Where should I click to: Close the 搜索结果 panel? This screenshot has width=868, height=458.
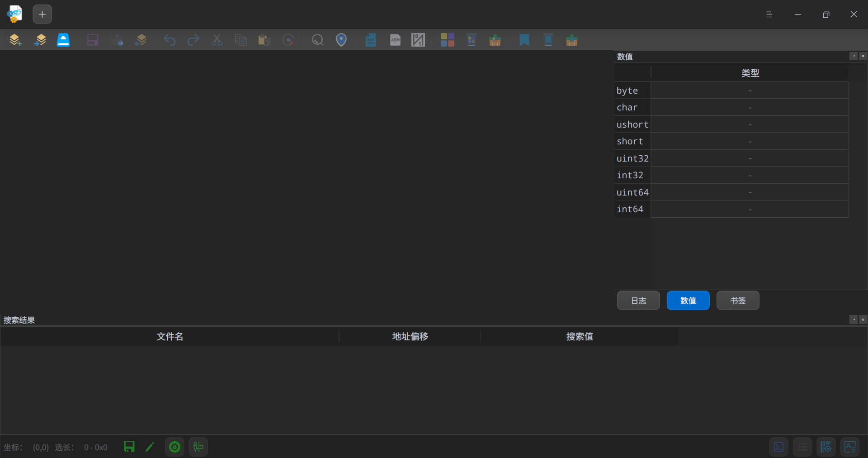[863, 320]
